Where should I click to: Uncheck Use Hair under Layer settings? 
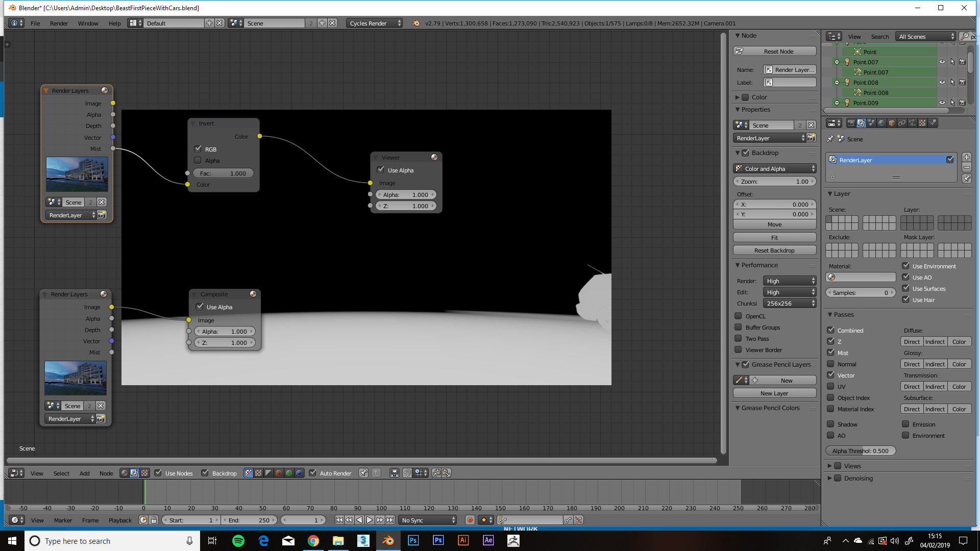906,299
